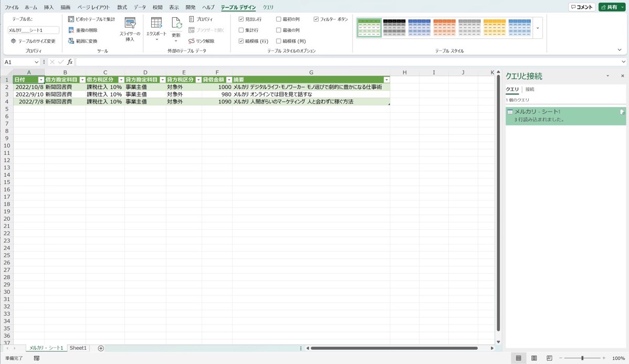Click the formula bar input area

(x=348, y=62)
